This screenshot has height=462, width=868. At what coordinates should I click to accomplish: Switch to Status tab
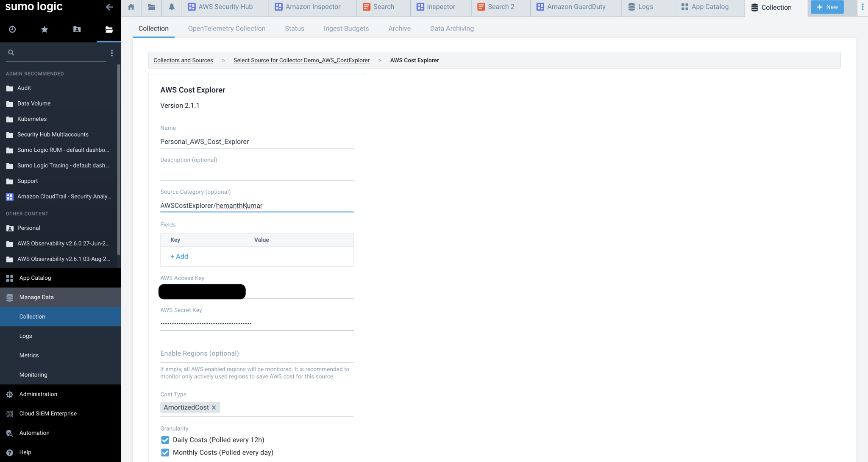click(x=295, y=28)
